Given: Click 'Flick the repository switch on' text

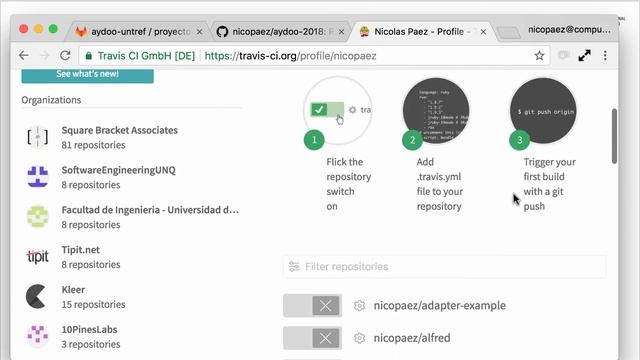Looking at the screenshot, I should click(349, 184).
